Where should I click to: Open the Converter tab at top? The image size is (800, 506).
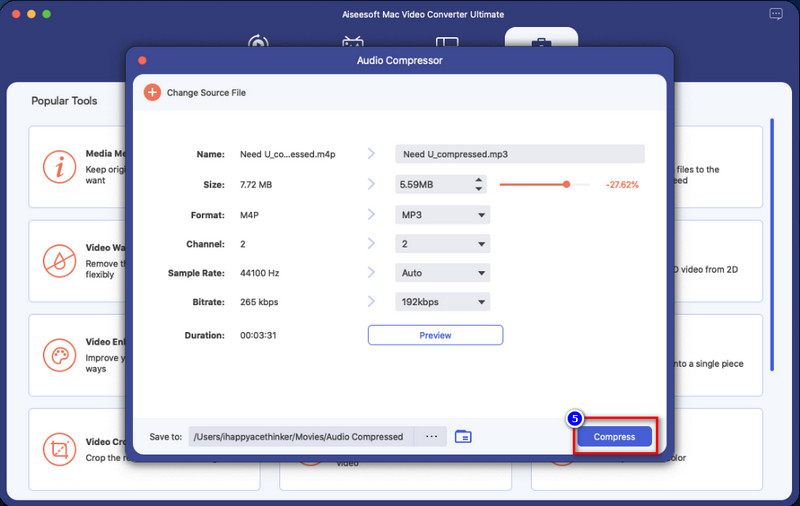(259, 44)
